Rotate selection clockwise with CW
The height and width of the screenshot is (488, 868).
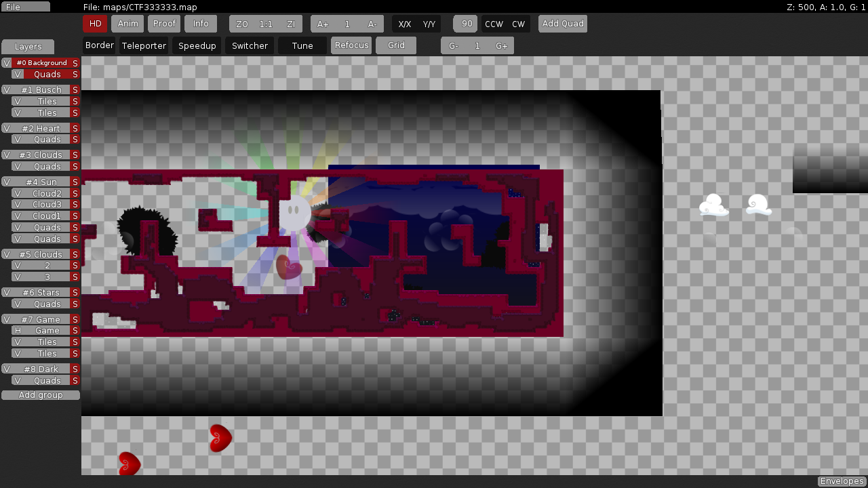tap(517, 23)
